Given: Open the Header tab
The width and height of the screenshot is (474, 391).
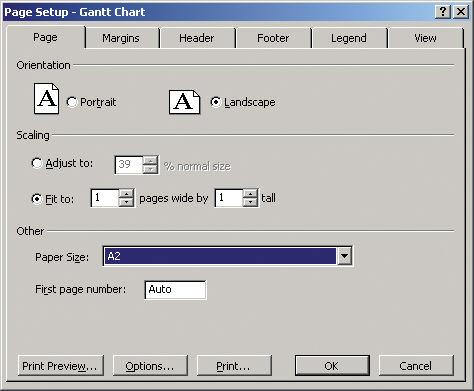Looking at the screenshot, I should point(197,38).
